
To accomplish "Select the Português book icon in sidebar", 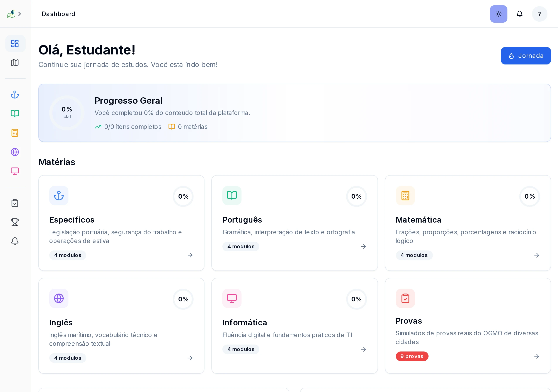I will [x=15, y=113].
